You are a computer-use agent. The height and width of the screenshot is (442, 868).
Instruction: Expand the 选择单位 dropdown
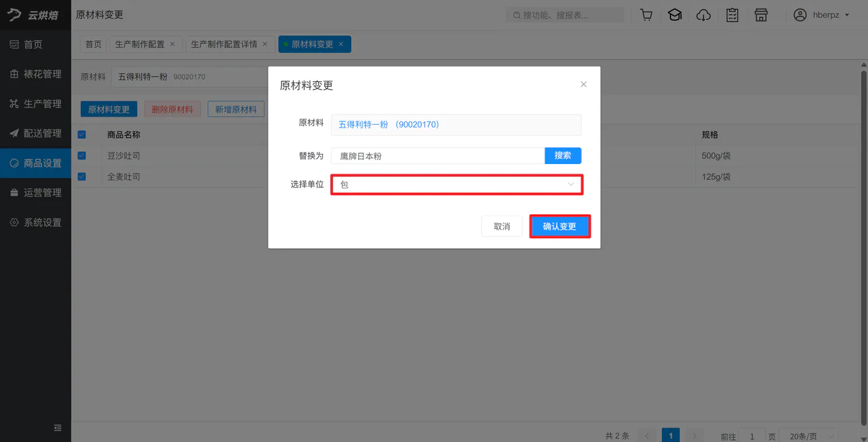pyautogui.click(x=456, y=184)
